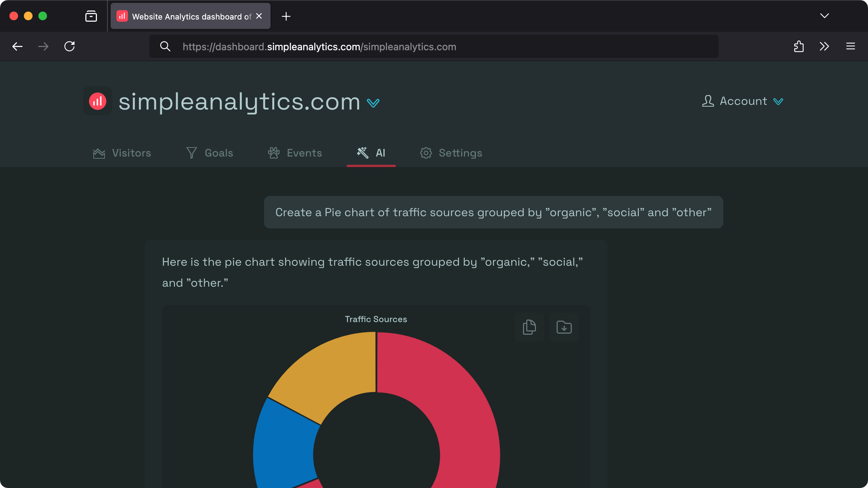Click the search magnifier in the address bar
The image size is (868, 488).
165,46
